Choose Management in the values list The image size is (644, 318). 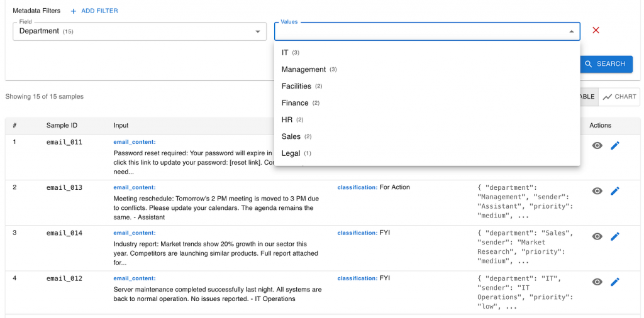tap(304, 69)
